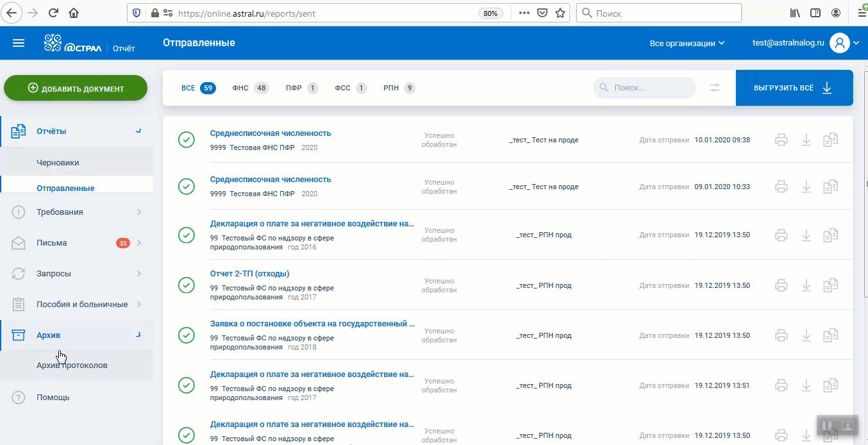868x445 pixels.
Task: Open the search filter settings icon
Action: click(715, 88)
